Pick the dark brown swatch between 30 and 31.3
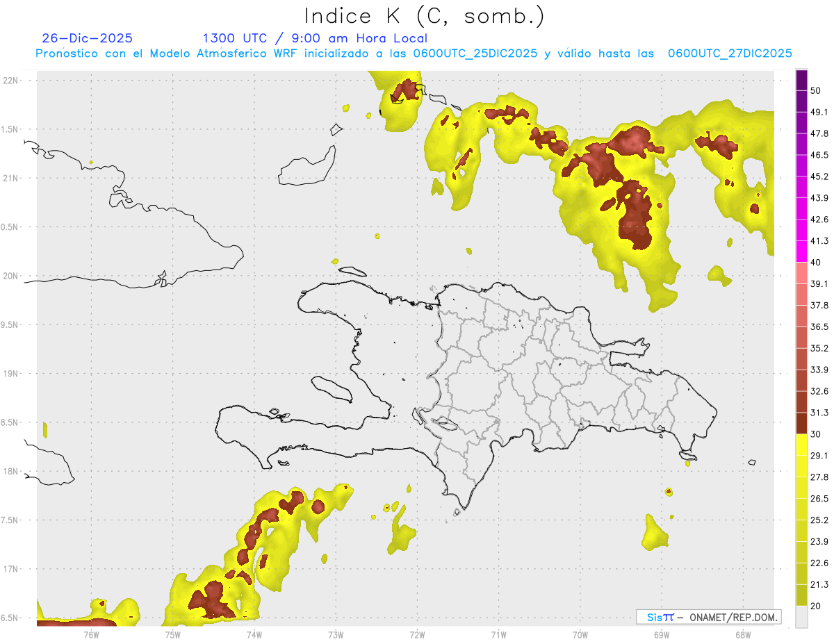 802,423
